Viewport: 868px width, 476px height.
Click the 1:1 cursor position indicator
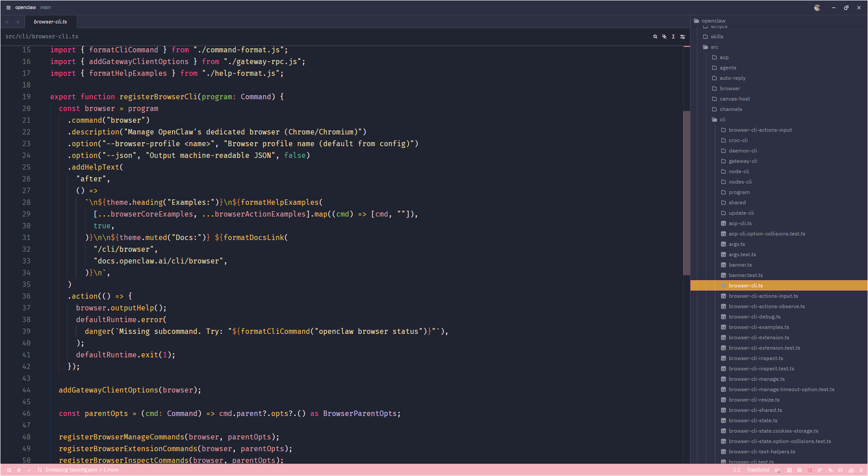click(x=737, y=470)
